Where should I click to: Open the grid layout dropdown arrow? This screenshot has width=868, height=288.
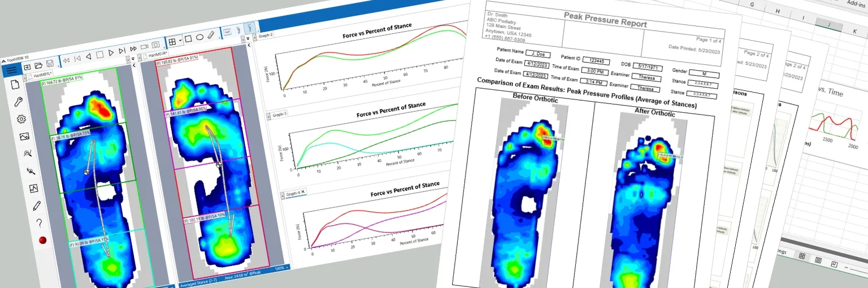pyautogui.click(x=180, y=40)
